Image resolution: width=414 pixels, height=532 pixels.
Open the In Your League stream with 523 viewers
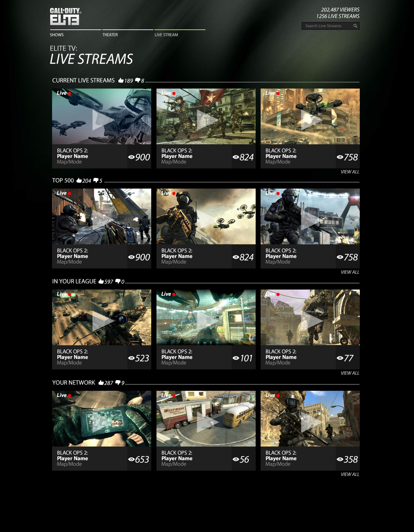(x=102, y=317)
